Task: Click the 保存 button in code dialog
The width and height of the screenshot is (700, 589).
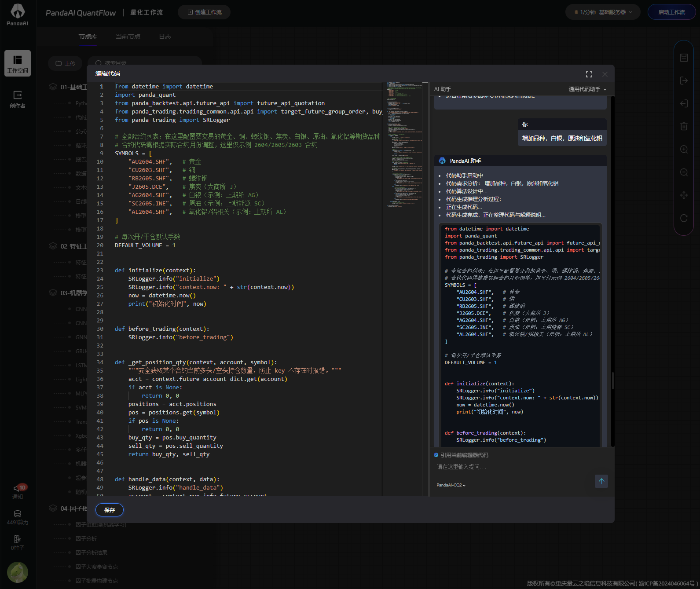Action: 110,510
